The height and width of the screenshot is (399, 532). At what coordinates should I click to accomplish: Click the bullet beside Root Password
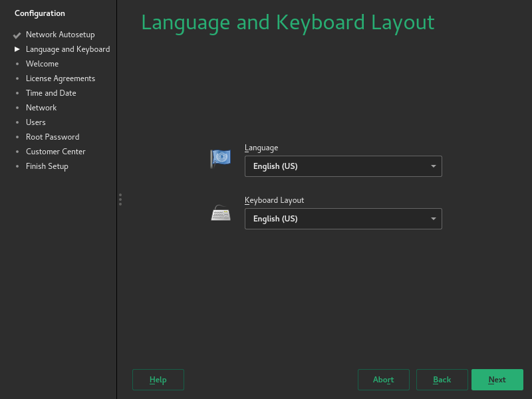click(17, 136)
